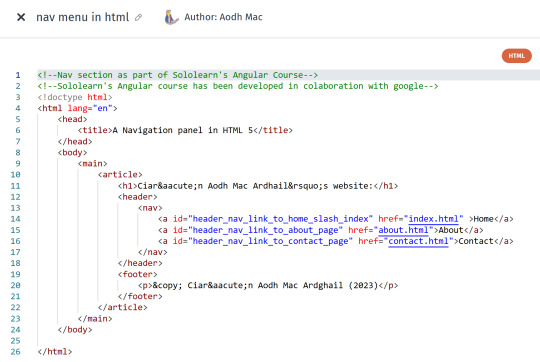Click the lang="en" attribute

pos(90,108)
